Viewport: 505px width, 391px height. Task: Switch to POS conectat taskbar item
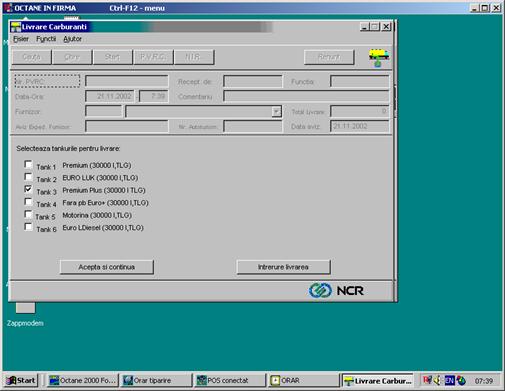click(x=229, y=380)
